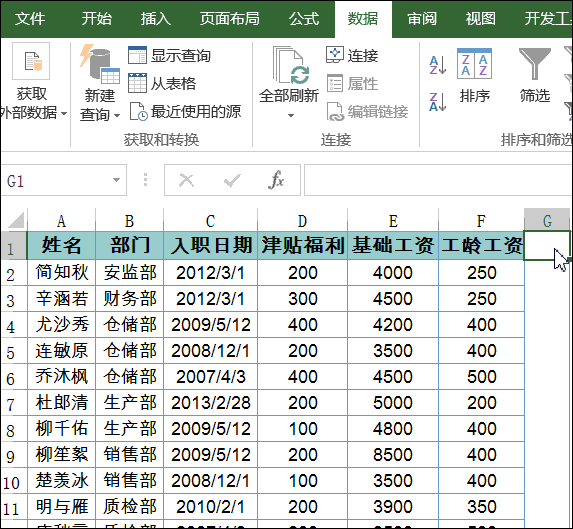Click the fx insert function button
Viewport: 573px width, 529px height.
coord(276,180)
